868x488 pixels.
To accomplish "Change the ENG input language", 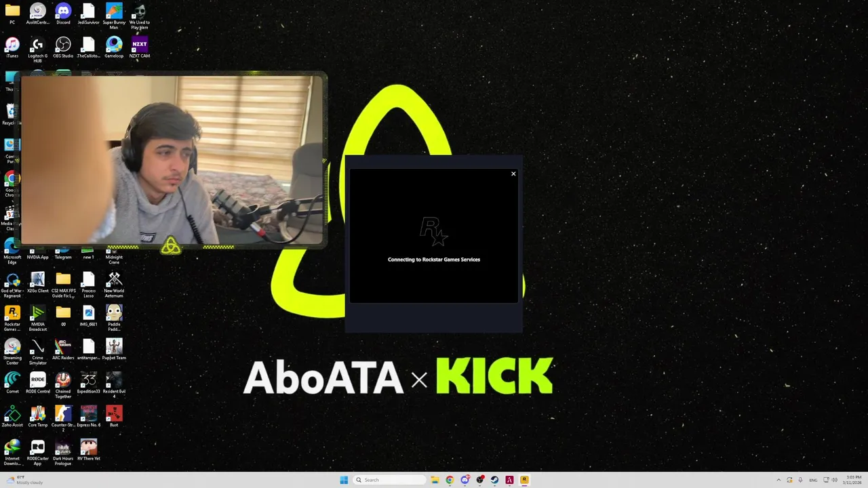I will [x=813, y=480].
